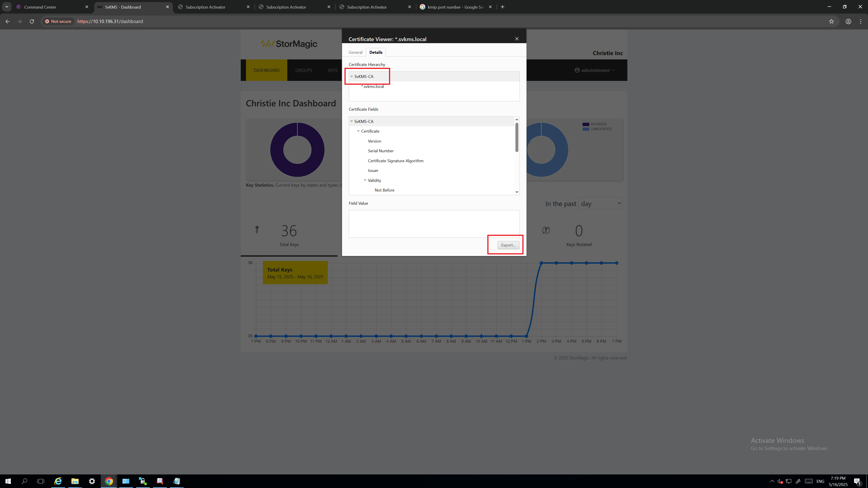Click the network tray icon
Image resolution: width=868 pixels, height=488 pixels.
pyautogui.click(x=788, y=481)
